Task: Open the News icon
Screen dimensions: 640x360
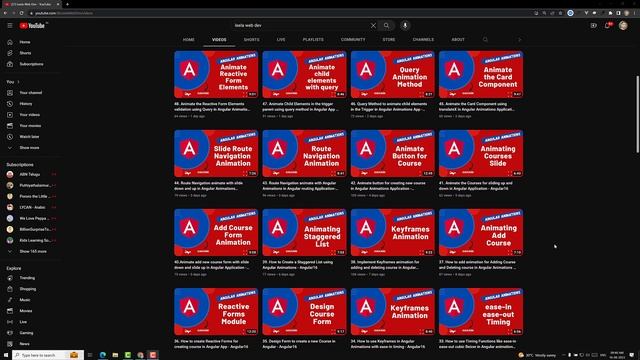Action: pyautogui.click(x=10, y=344)
